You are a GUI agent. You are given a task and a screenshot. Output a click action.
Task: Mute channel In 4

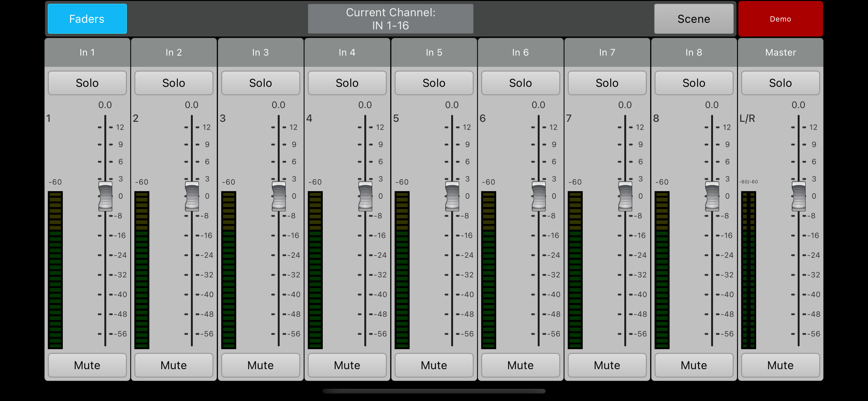pyautogui.click(x=347, y=365)
